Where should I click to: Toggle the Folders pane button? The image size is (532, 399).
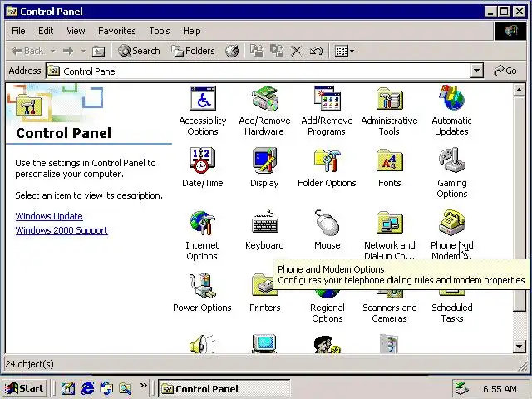coord(193,51)
